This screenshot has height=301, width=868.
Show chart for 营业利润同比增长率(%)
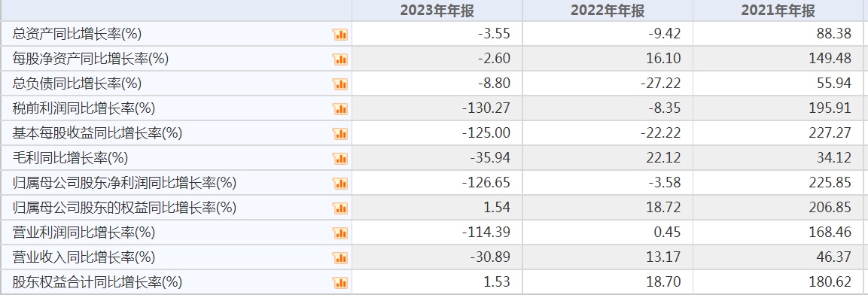point(340,233)
